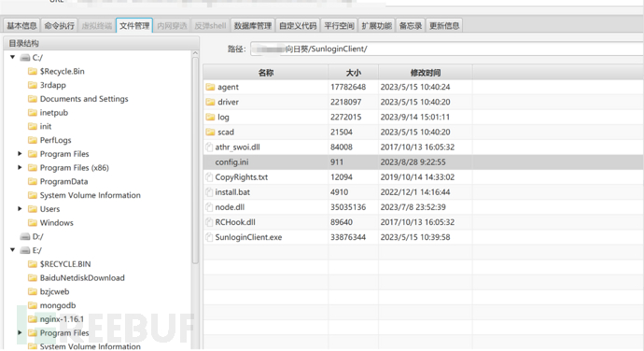Expand the Program Files folder under C:/

20,153
